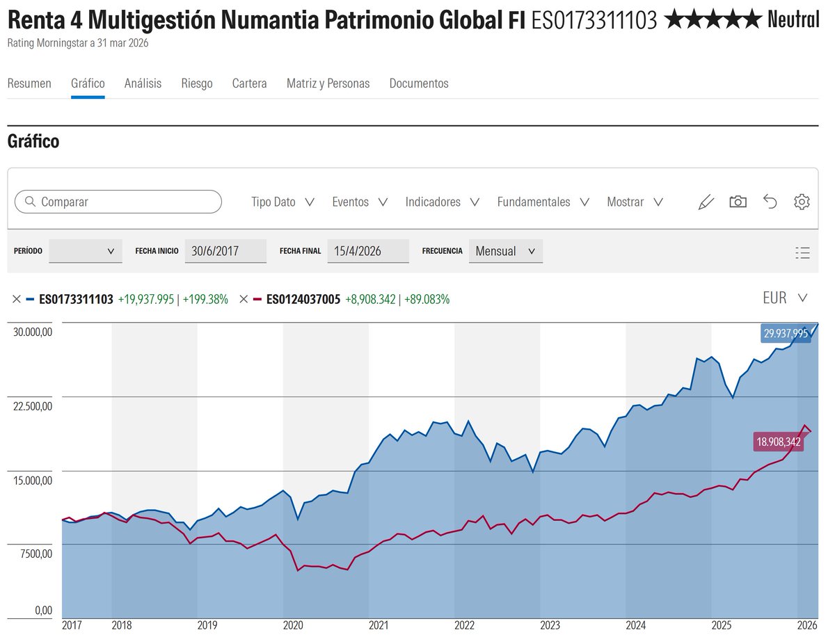
Task: Expand the Tipo Dato dropdown
Action: (x=283, y=202)
